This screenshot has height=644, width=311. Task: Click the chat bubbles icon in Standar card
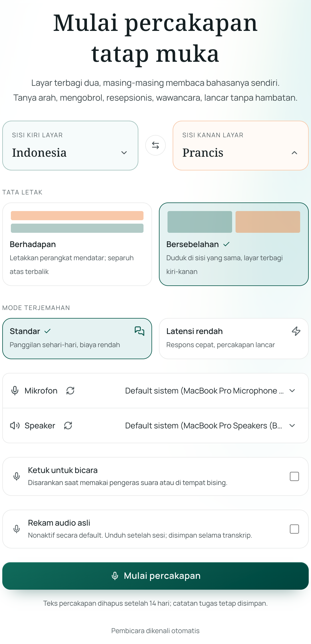coord(139,331)
